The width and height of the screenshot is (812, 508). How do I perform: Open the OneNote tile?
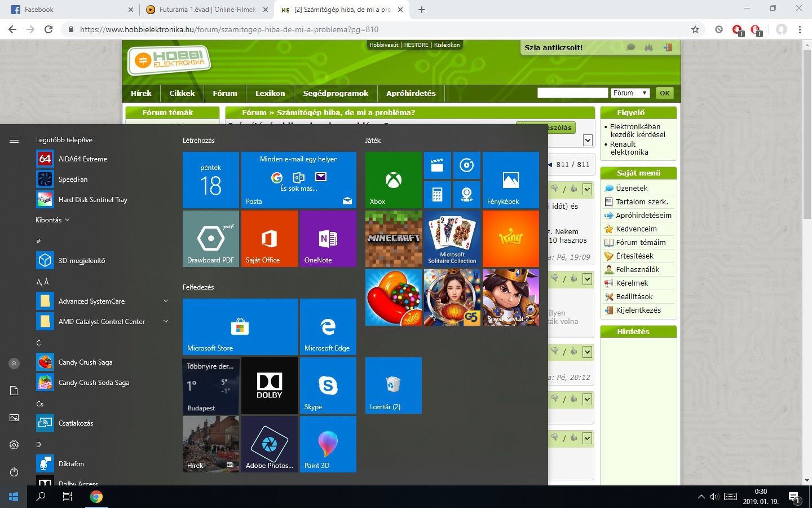coord(328,239)
